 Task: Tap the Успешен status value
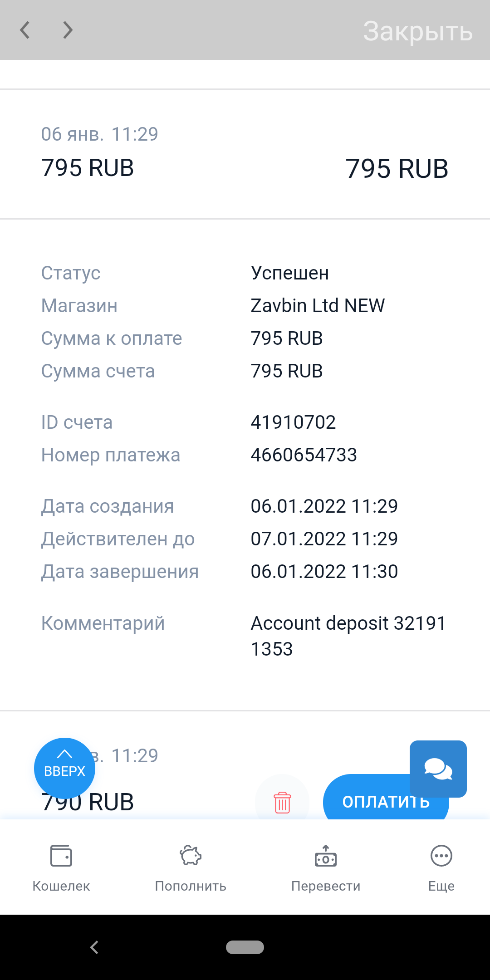pyautogui.click(x=290, y=273)
